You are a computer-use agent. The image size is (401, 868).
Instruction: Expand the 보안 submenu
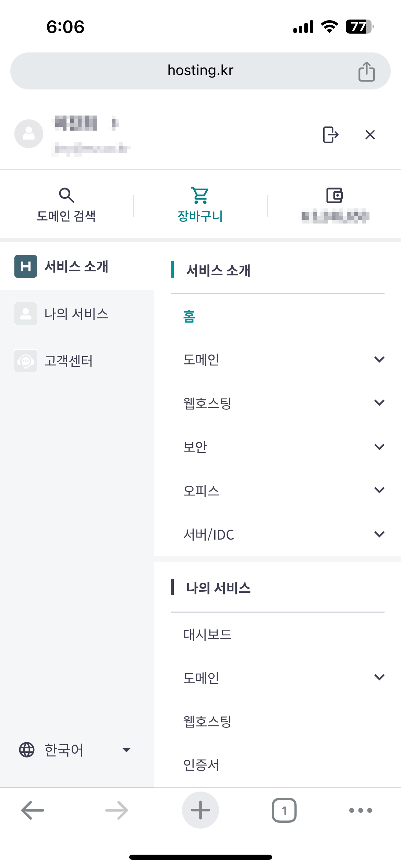[278, 447]
